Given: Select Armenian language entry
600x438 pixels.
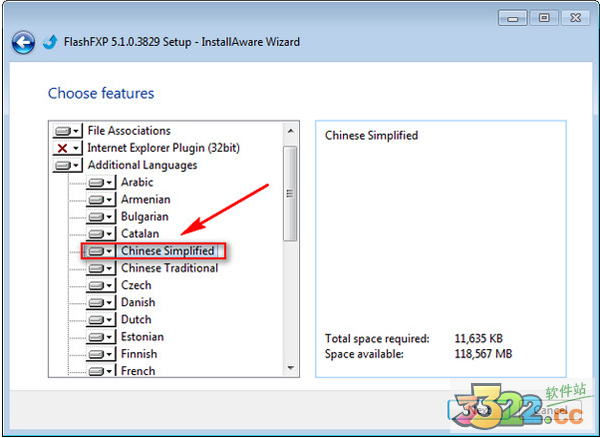Looking at the screenshot, I should pos(145,200).
